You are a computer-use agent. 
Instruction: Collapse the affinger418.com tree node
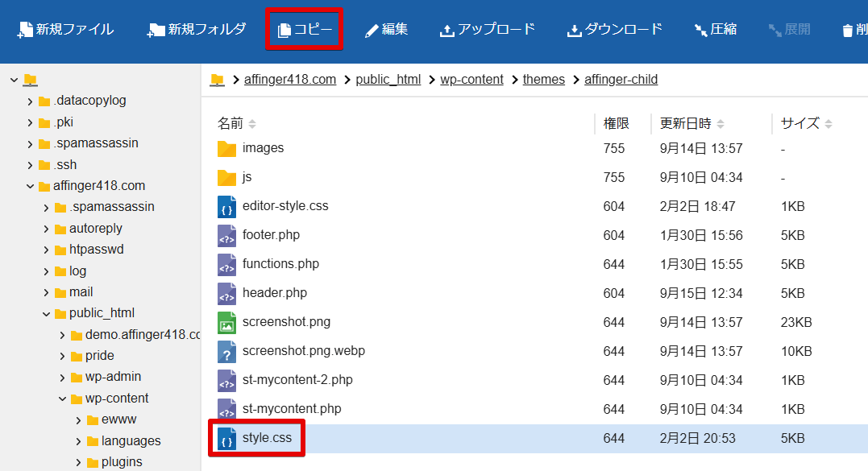tap(30, 186)
